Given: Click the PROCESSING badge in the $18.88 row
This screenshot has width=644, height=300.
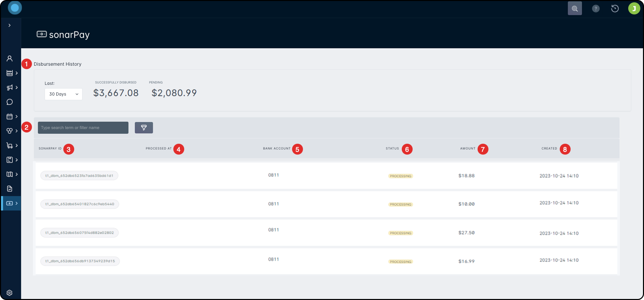Looking at the screenshot, I should 400,176.
